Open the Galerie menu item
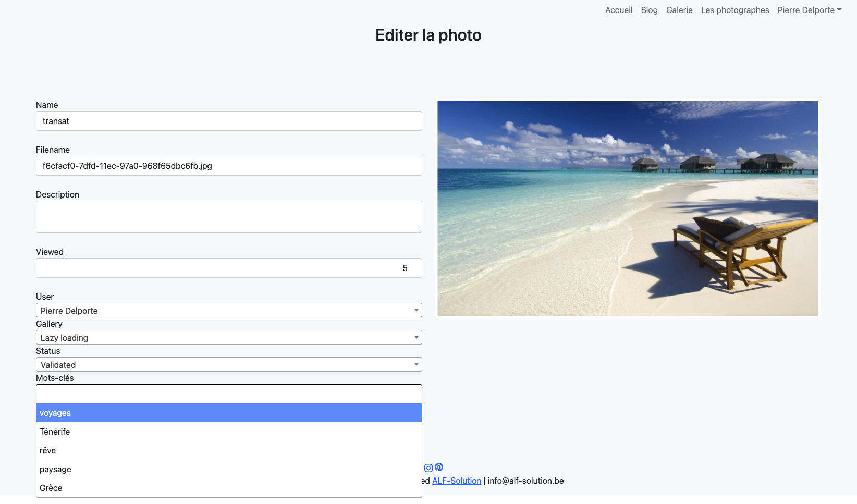857x504 pixels. click(679, 10)
